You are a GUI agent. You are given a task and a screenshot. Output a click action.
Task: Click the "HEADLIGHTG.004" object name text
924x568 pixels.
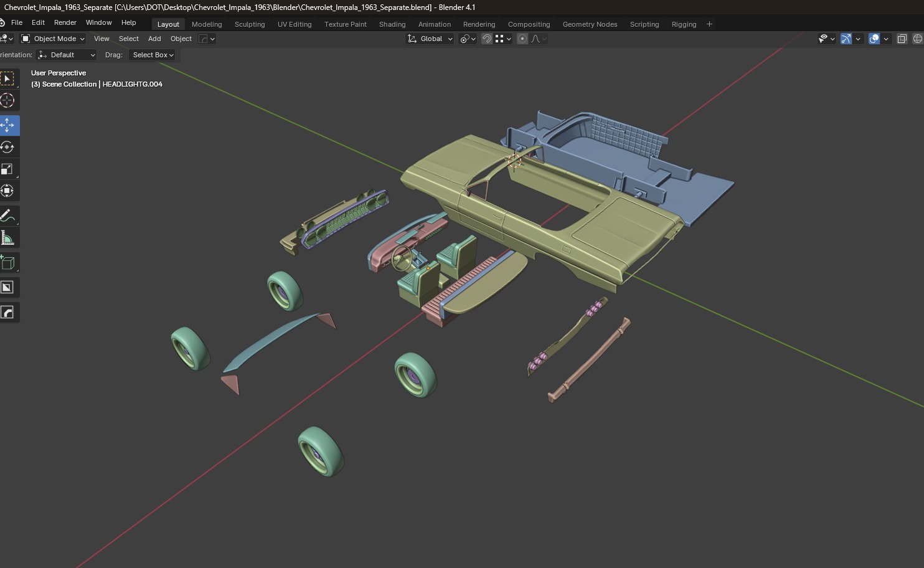[x=132, y=84]
